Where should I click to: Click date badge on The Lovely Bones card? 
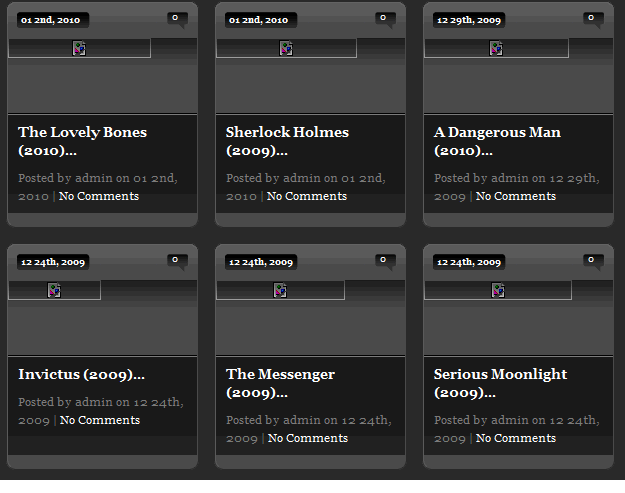(53, 20)
